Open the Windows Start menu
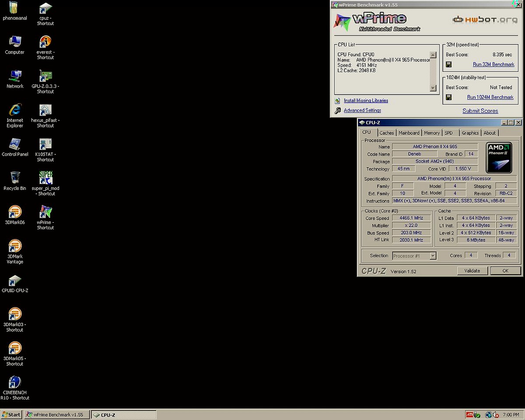The image size is (525, 420). [11, 415]
